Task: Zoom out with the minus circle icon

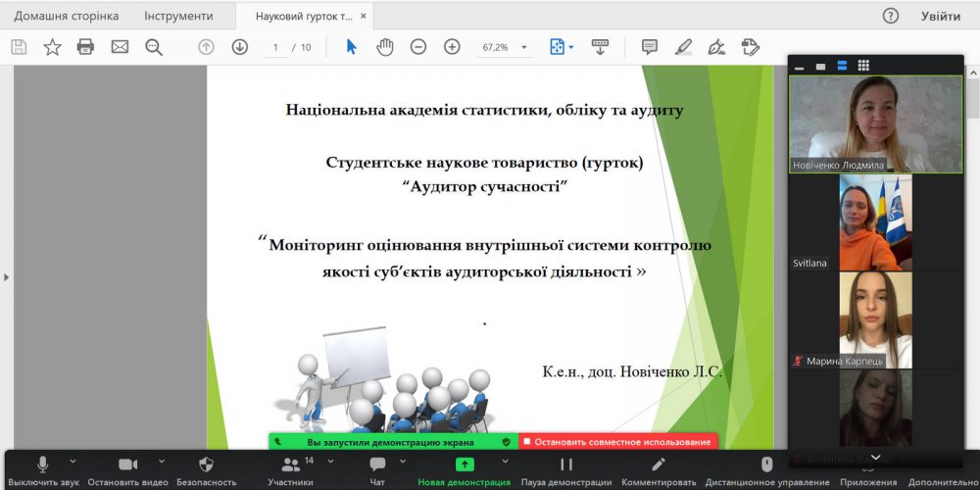Action: pyautogui.click(x=418, y=47)
